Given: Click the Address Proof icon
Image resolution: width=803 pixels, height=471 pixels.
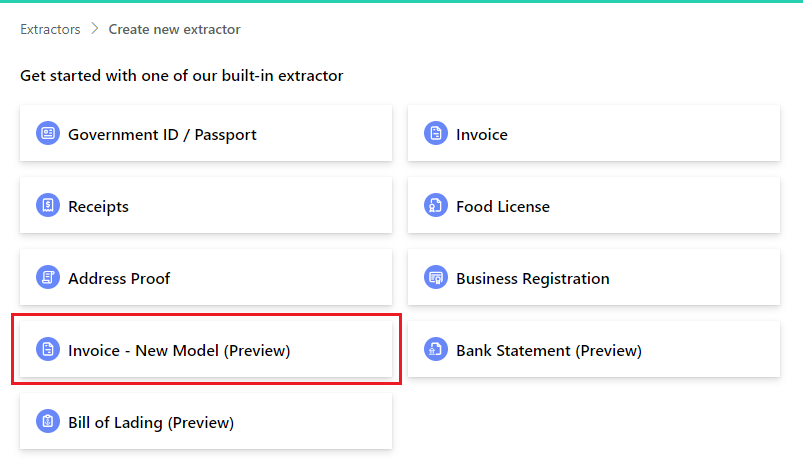Looking at the screenshot, I should pyautogui.click(x=48, y=278).
